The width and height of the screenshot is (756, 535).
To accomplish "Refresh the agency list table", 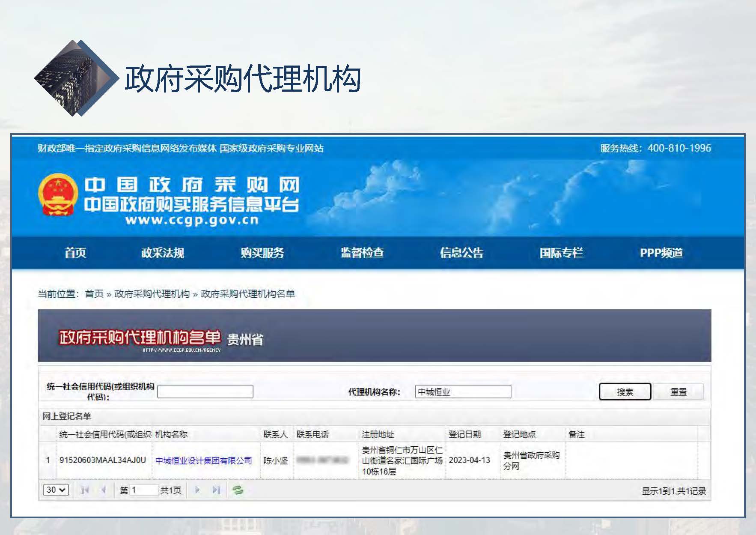I will pyautogui.click(x=238, y=490).
